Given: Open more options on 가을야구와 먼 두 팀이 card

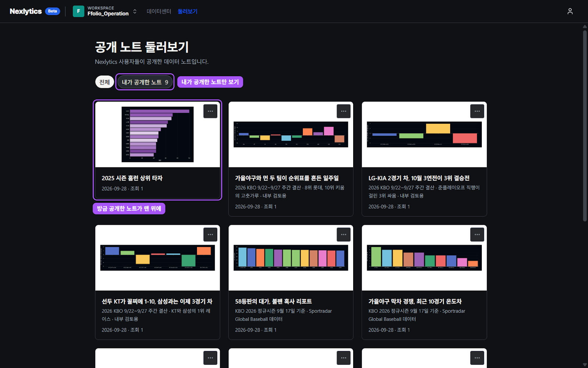Looking at the screenshot, I should pyautogui.click(x=344, y=111).
